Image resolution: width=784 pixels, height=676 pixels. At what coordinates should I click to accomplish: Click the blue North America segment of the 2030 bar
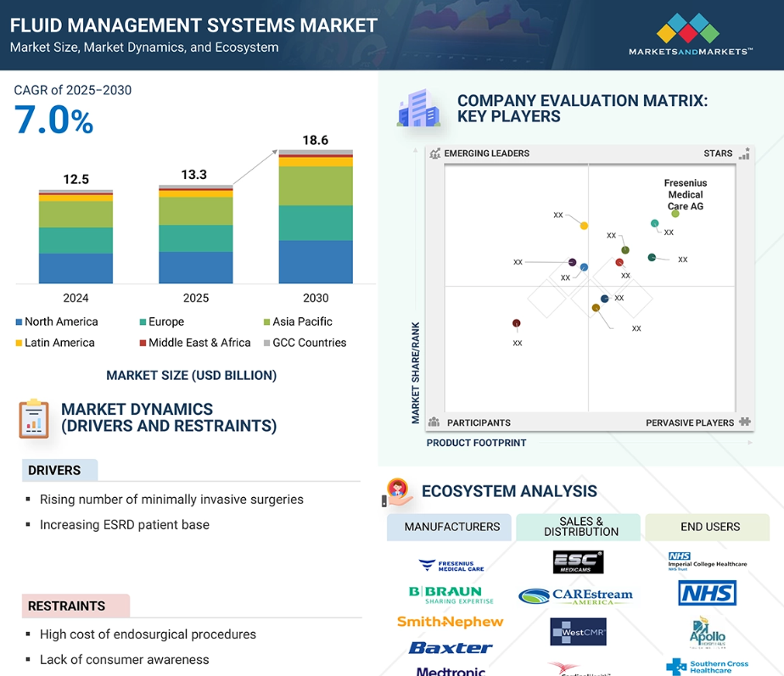[316, 262]
